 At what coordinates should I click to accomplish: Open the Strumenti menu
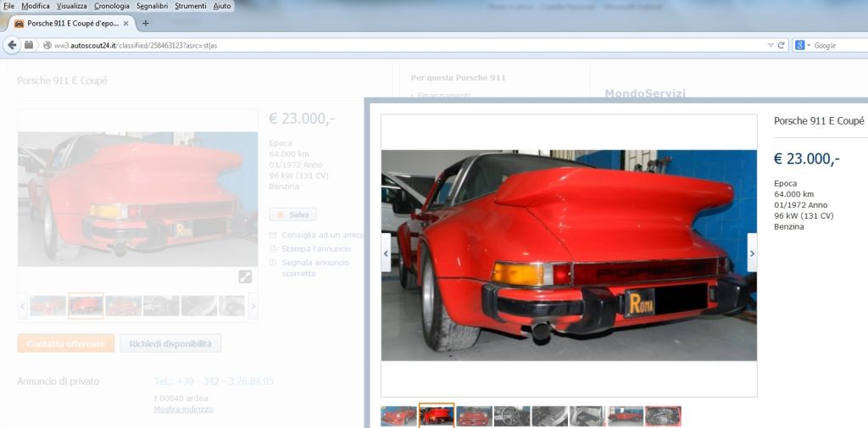pyautogui.click(x=191, y=6)
